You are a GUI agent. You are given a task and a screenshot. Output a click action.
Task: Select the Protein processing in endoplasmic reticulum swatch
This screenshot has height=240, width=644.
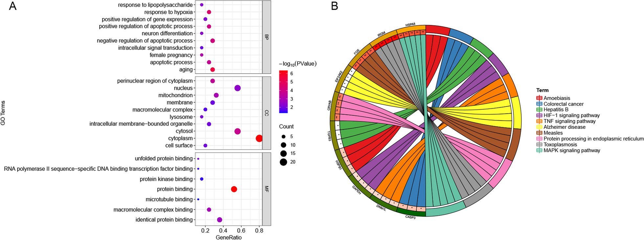click(x=539, y=139)
